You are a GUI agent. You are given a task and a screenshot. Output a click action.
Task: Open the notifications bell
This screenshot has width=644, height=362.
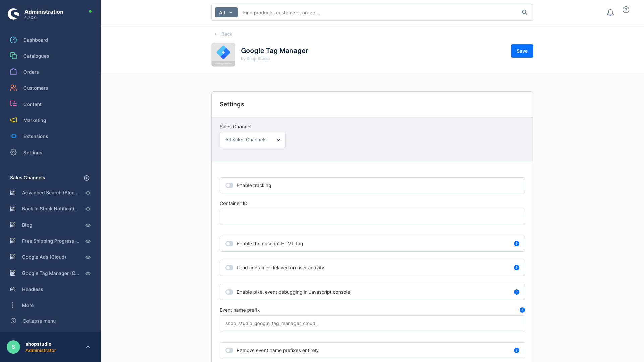click(x=610, y=13)
